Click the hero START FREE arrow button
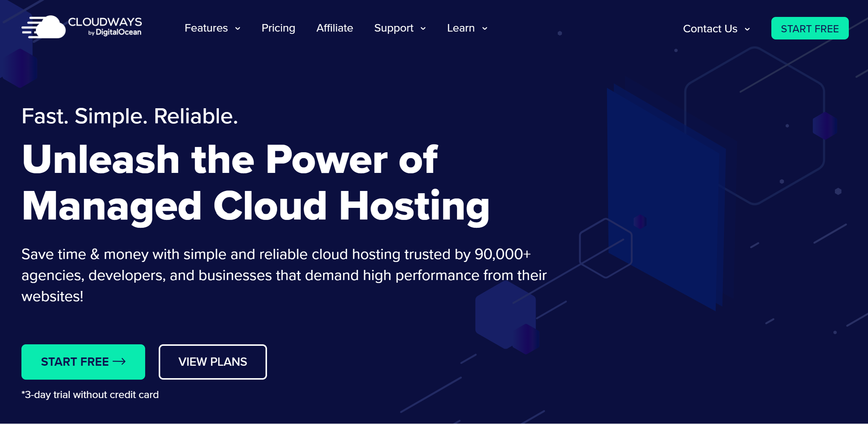 83,362
